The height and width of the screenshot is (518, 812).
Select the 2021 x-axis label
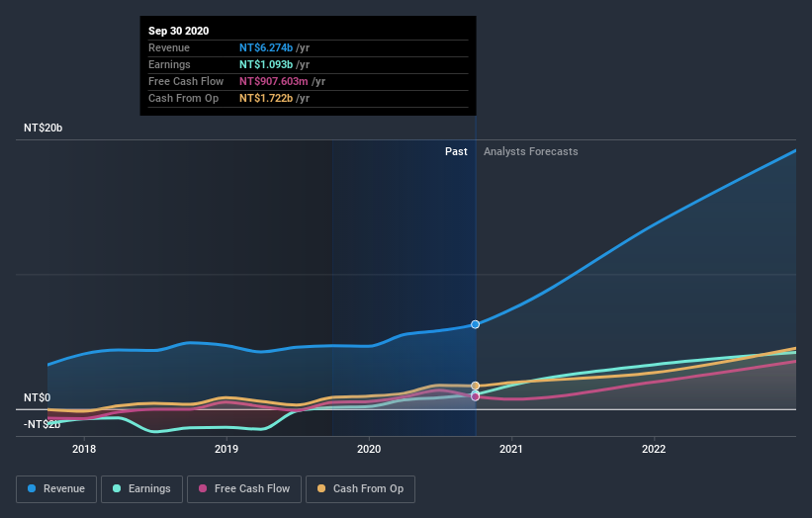click(x=511, y=449)
